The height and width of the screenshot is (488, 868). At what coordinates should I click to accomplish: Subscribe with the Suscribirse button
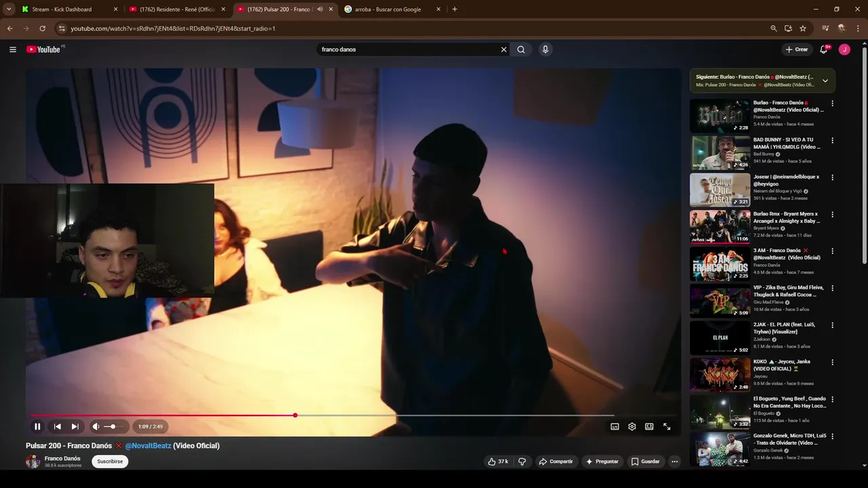point(110,462)
